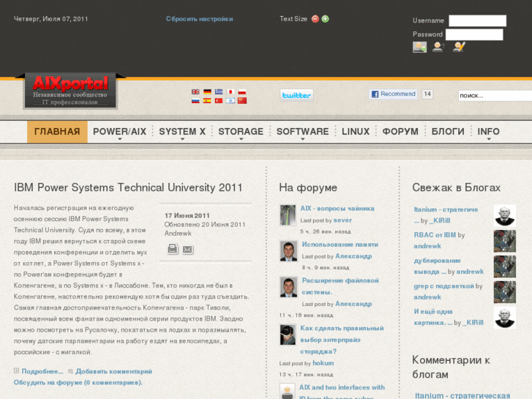This screenshot has height=399, width=532.
Task: Click 'Добавить комментарий' link
Action: point(113,371)
